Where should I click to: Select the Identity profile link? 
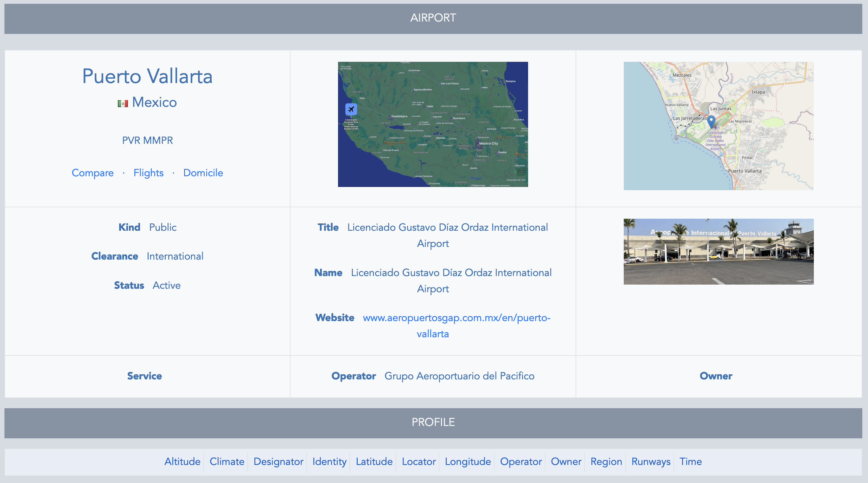329,461
